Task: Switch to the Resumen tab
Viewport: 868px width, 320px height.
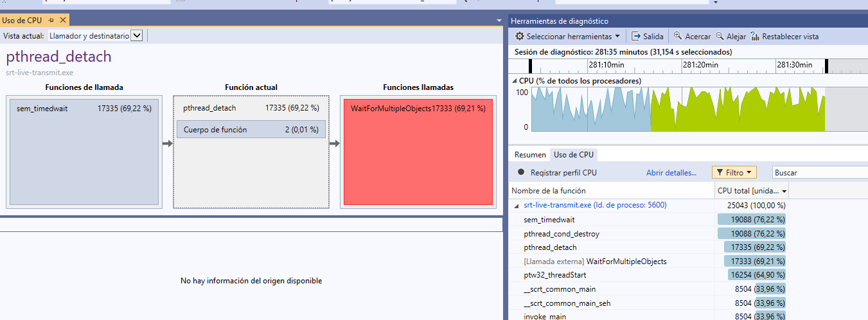Action: point(530,155)
